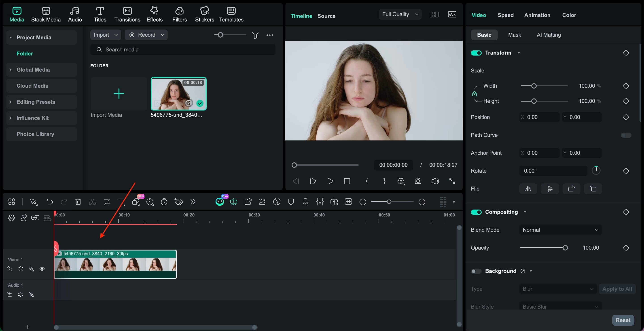Disable the Transform section toggle

click(x=476, y=53)
